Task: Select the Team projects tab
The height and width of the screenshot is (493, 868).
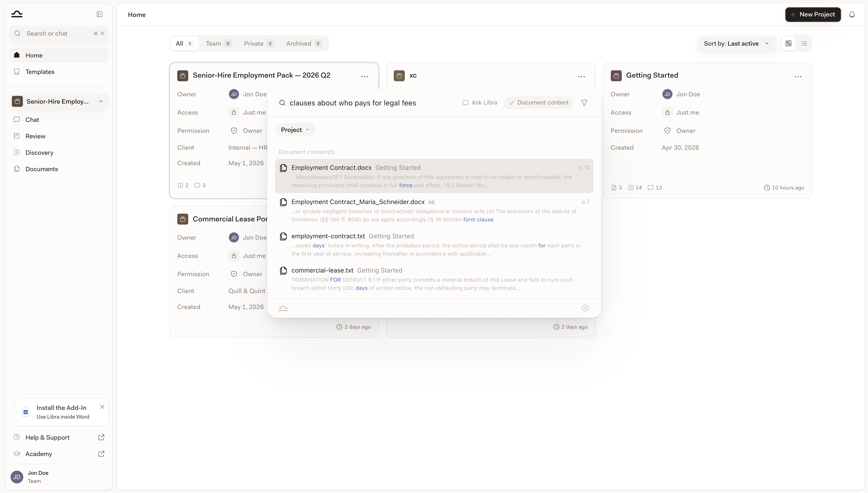Action: [x=219, y=43]
